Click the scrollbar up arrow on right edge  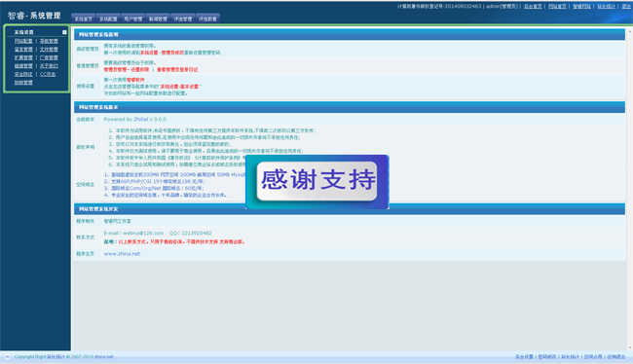point(629,31)
